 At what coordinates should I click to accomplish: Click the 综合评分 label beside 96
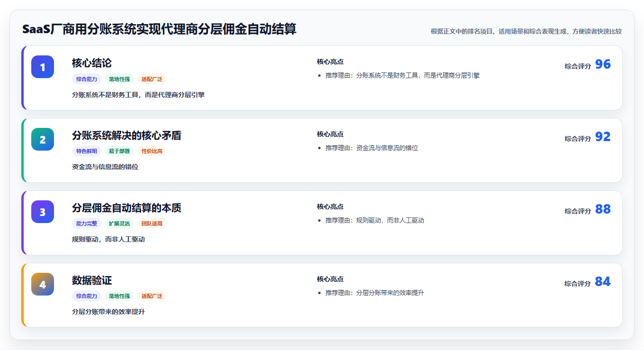[x=578, y=66]
